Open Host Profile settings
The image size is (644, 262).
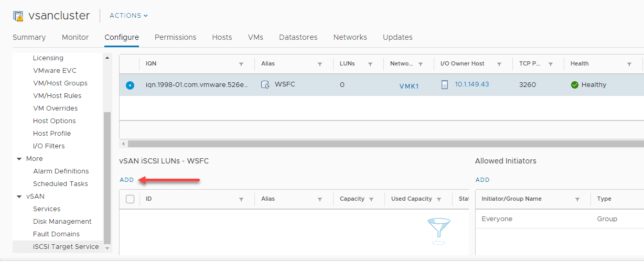click(52, 134)
